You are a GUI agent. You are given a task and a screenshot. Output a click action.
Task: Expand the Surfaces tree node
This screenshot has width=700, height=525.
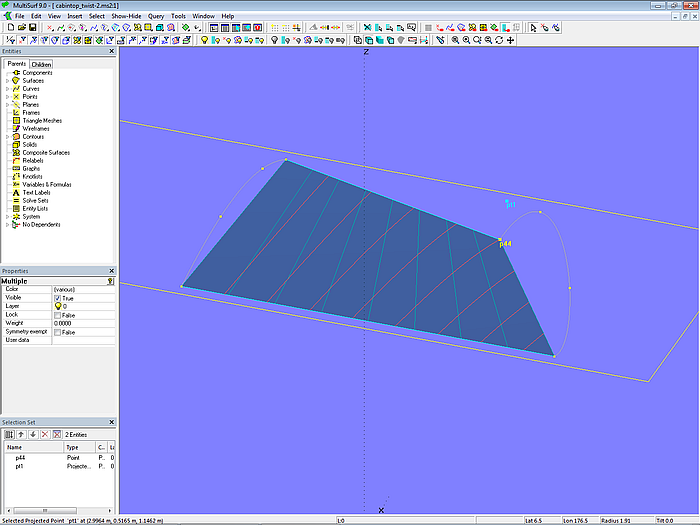(7, 81)
